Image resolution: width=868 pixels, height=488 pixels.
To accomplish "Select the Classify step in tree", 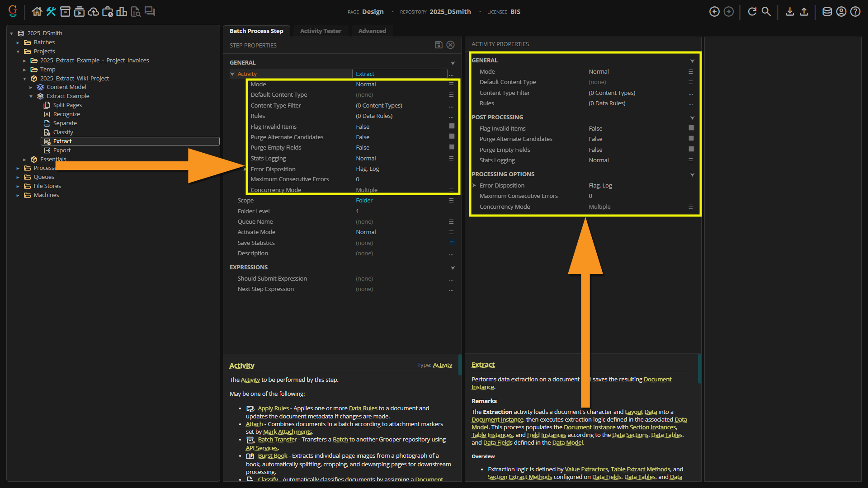I will click(x=63, y=132).
